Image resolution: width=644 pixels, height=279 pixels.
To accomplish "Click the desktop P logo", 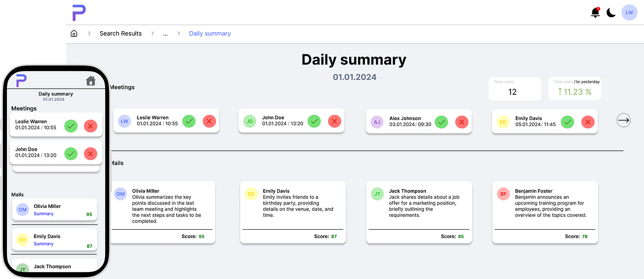I will tap(79, 13).
